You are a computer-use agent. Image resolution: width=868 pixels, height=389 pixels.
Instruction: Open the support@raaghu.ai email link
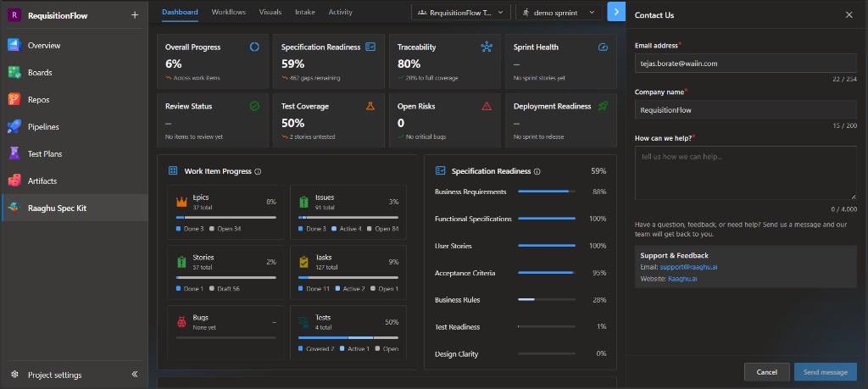(688, 267)
